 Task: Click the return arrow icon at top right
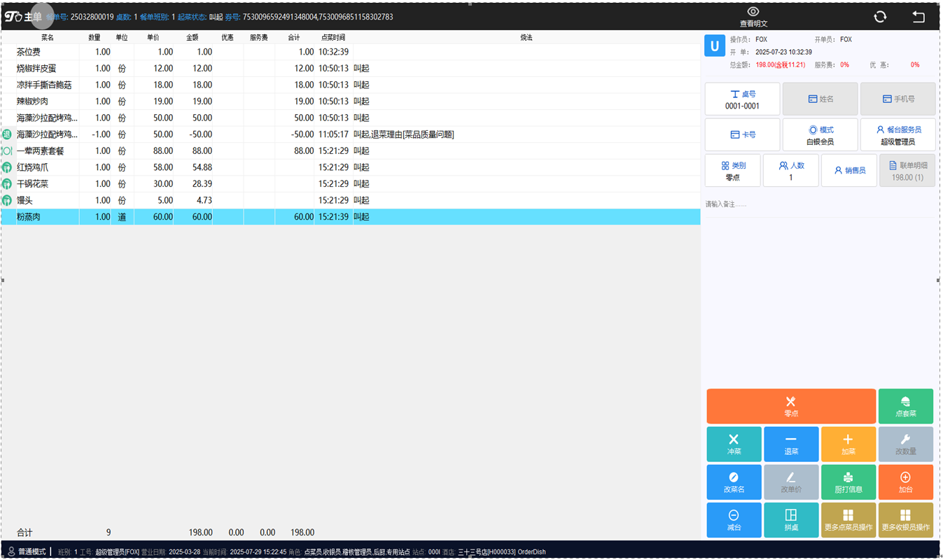(x=918, y=17)
